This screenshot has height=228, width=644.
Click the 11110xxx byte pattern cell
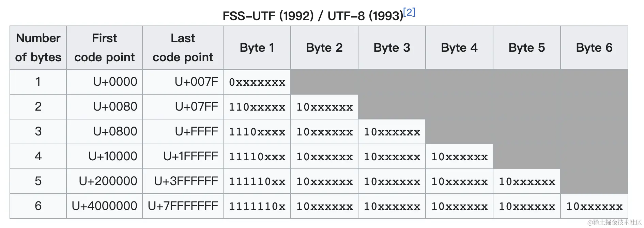pos(257,157)
